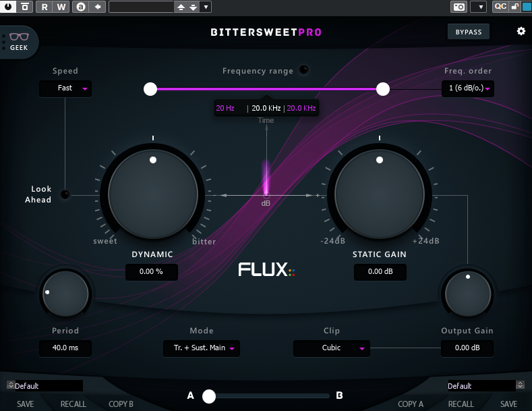The image size is (532, 411).
Task: Click the 20 Hz low frequency value
Action: click(x=225, y=108)
